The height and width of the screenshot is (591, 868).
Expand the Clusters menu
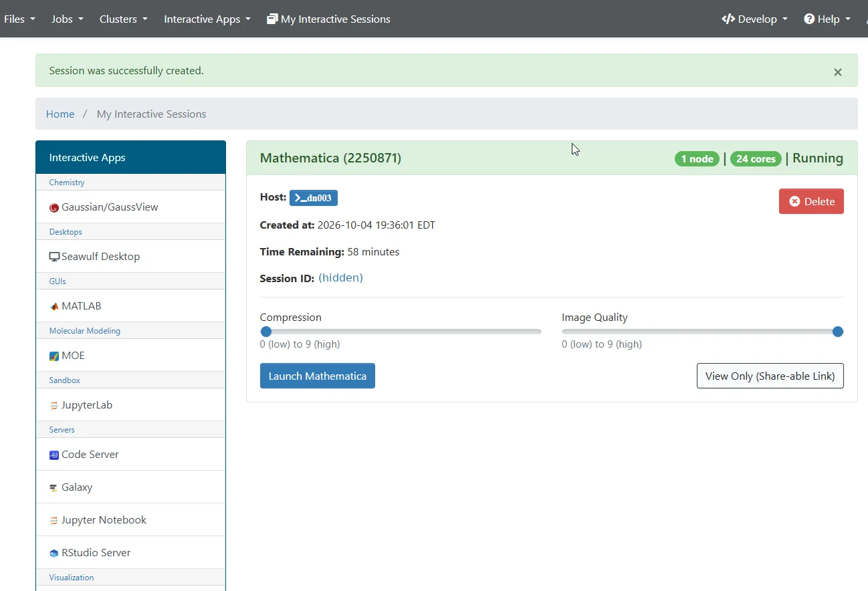coord(124,19)
